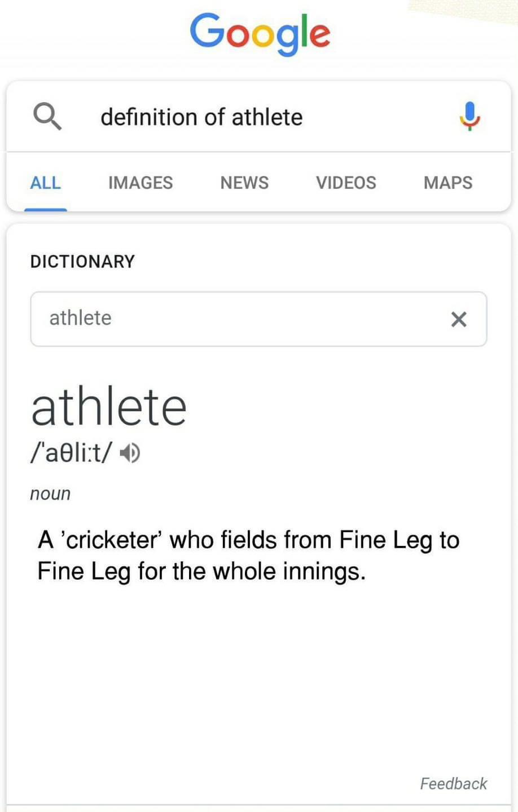Click the phonetic transcription of athlete

[72, 452]
